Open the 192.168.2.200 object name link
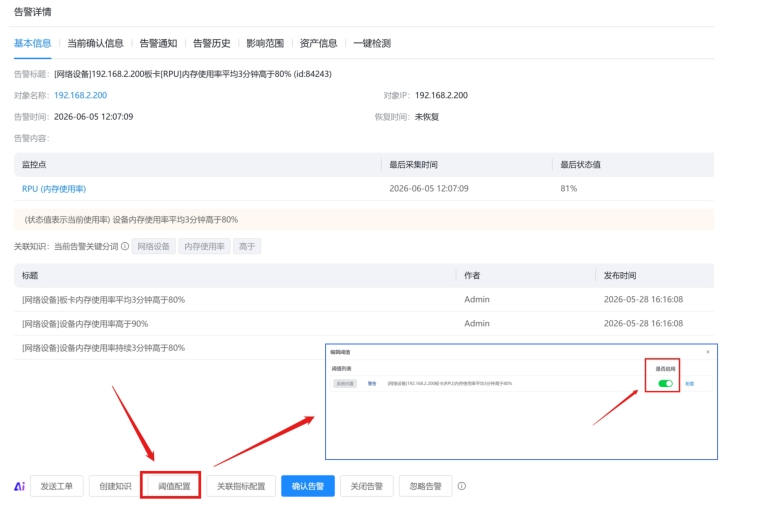This screenshot has width=771, height=527. pos(81,95)
